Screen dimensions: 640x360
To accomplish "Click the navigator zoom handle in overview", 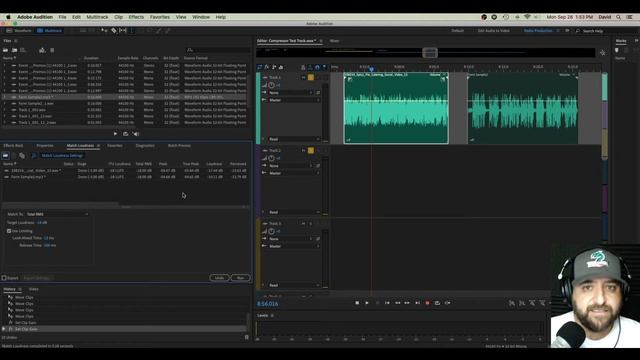I will [x=430, y=52].
